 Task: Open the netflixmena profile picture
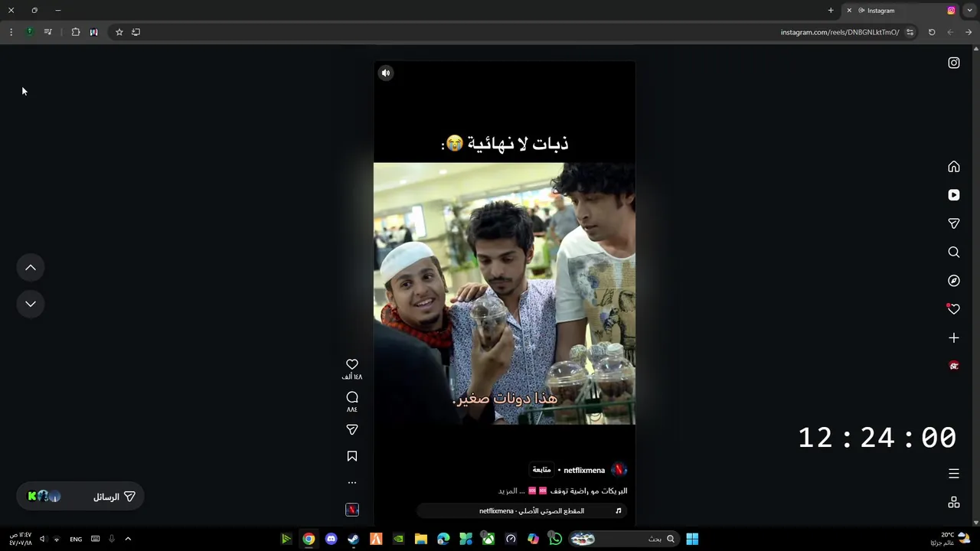(x=619, y=470)
